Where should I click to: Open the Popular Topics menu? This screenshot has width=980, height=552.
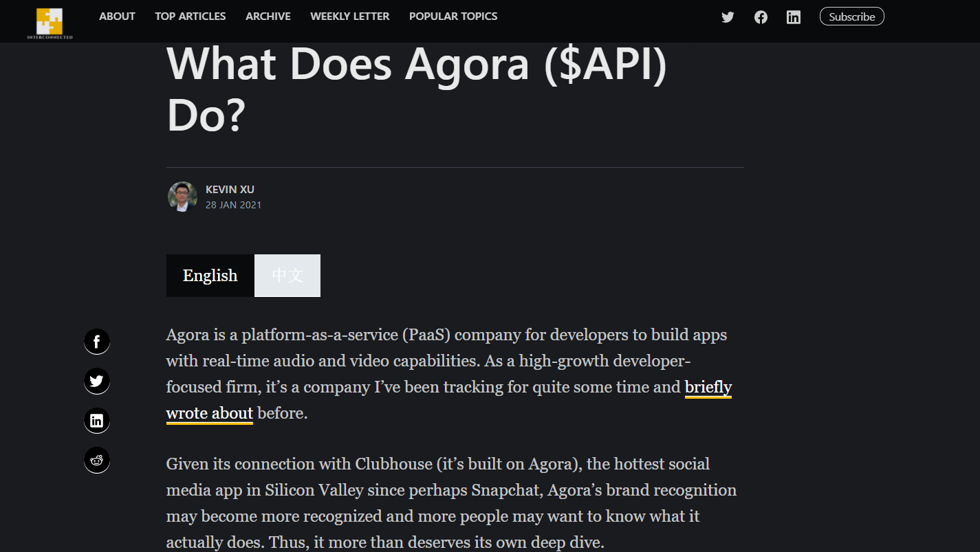click(453, 16)
